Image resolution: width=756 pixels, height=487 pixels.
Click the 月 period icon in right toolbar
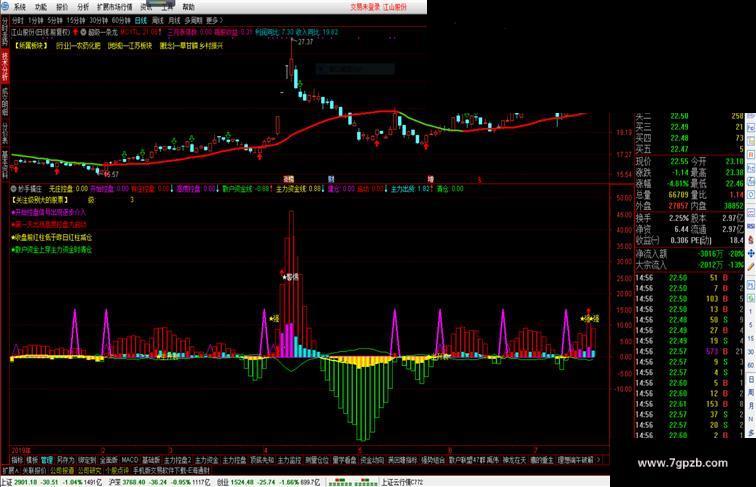751,406
